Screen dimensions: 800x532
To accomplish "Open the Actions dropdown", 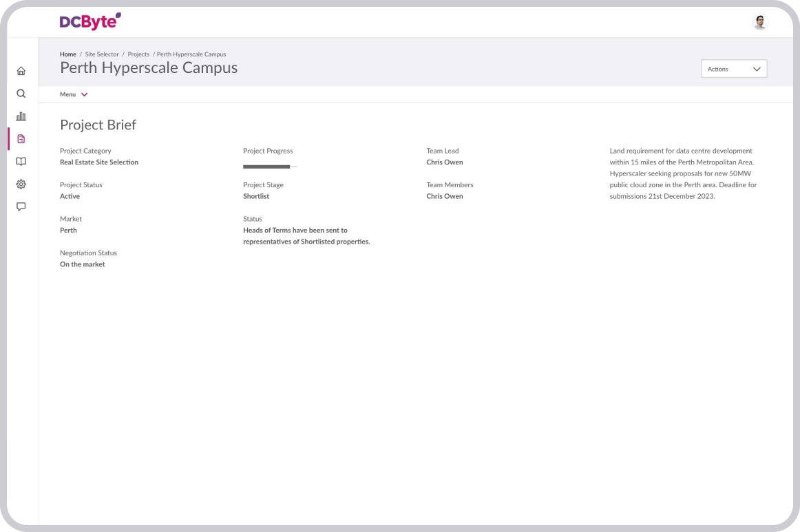I will [733, 69].
